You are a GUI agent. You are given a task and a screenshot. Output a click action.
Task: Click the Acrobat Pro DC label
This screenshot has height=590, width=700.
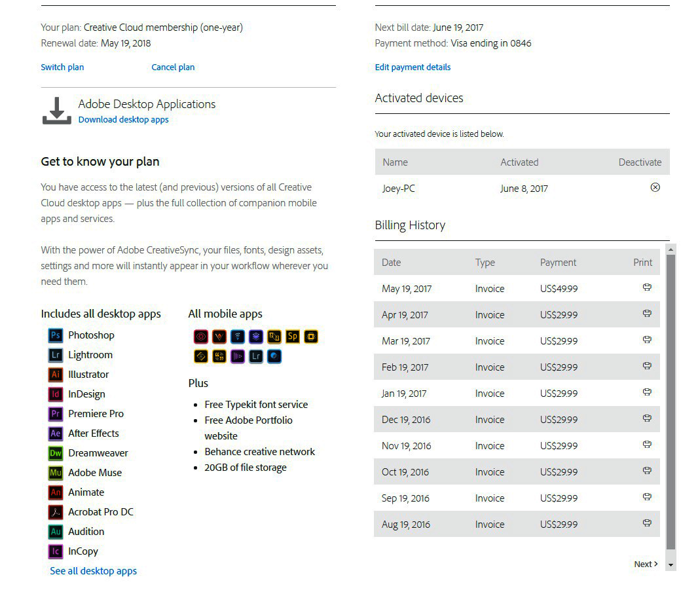pyautogui.click(x=101, y=512)
